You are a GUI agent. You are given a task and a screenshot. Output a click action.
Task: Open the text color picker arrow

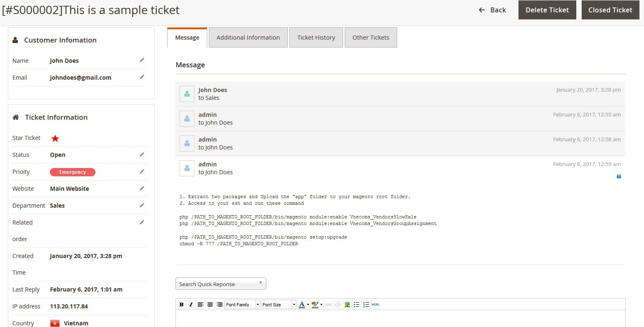(x=308, y=304)
